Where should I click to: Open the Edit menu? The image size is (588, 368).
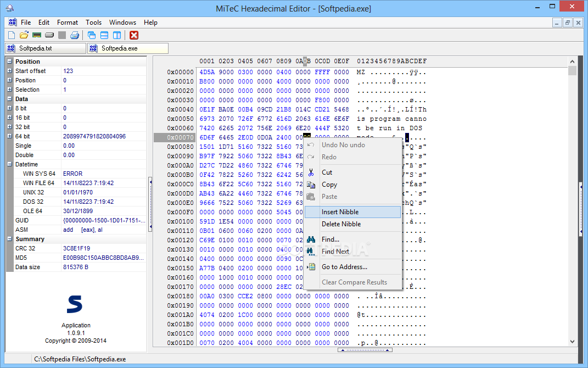(44, 23)
